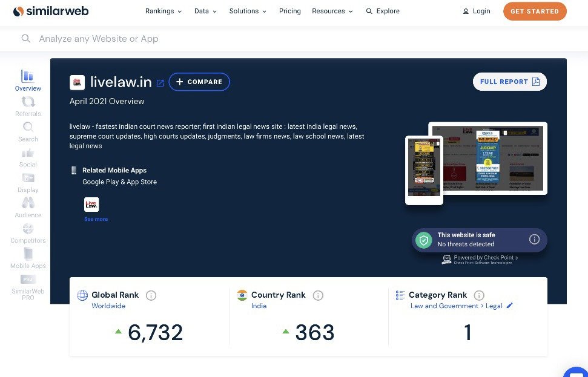The width and height of the screenshot is (588, 377).
Task: Download the FULL REPORT PDF
Action: coord(509,82)
